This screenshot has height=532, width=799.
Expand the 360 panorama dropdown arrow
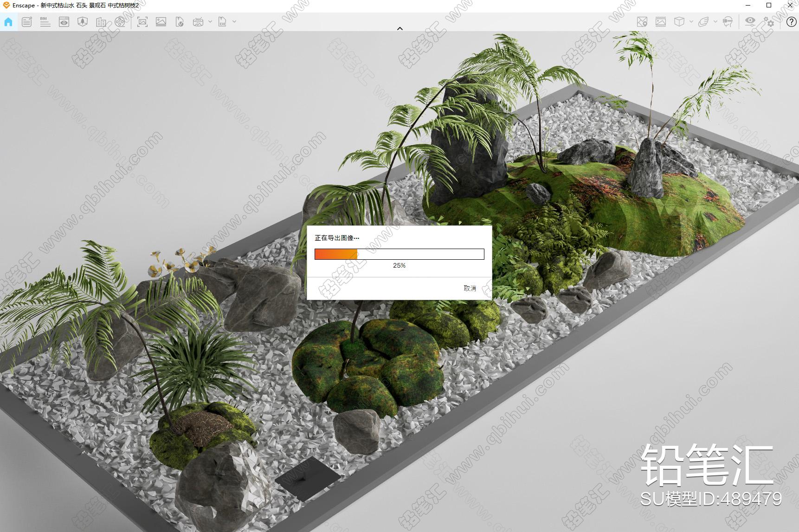[x=210, y=22]
